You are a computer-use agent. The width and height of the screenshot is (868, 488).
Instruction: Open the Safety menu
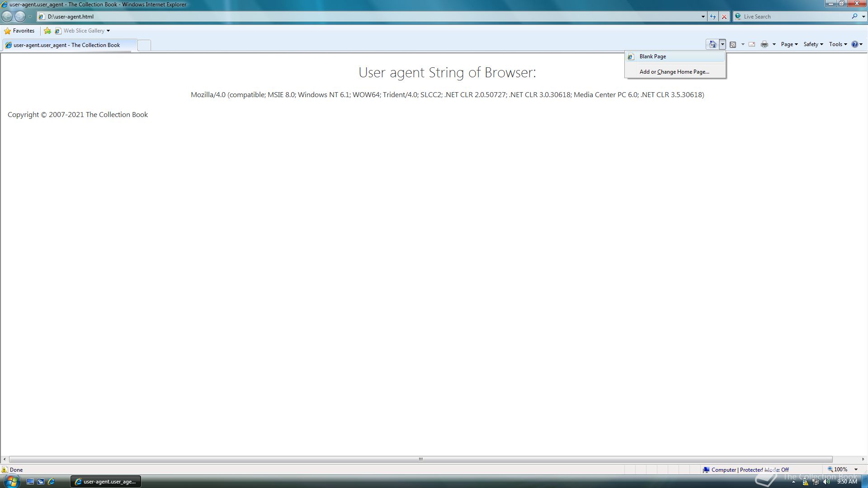click(x=813, y=44)
